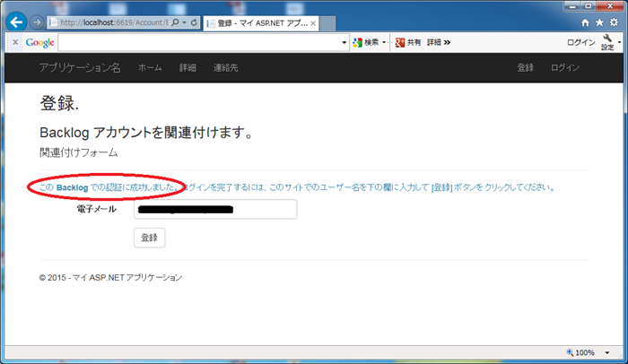Viewport: 628px width, 364px height.
Task: Expand Google search box history dropdown
Action: [344, 42]
